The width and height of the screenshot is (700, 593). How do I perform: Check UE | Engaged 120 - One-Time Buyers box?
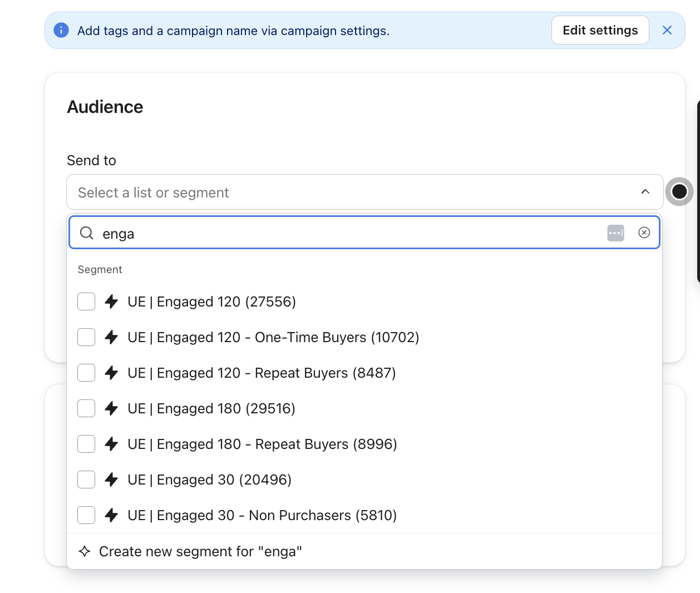click(86, 337)
